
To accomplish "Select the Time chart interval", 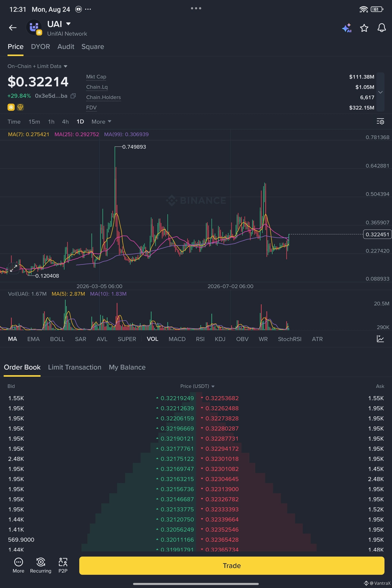I will (x=14, y=122).
